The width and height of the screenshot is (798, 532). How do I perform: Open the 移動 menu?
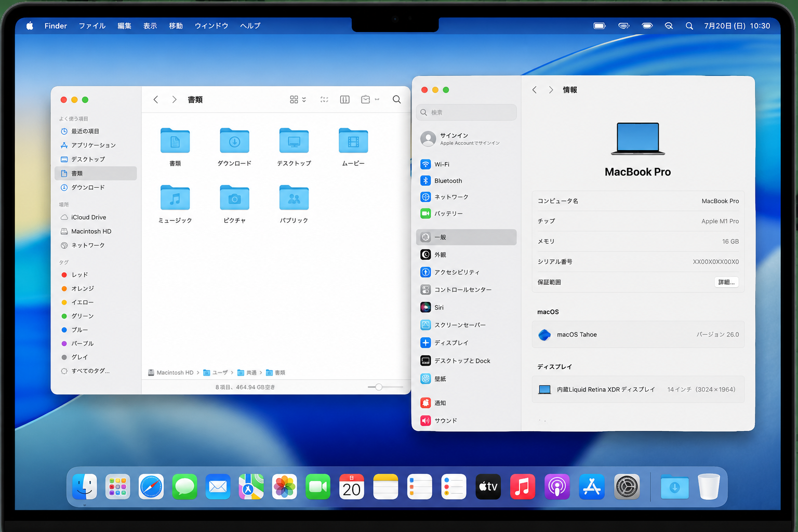176,25
